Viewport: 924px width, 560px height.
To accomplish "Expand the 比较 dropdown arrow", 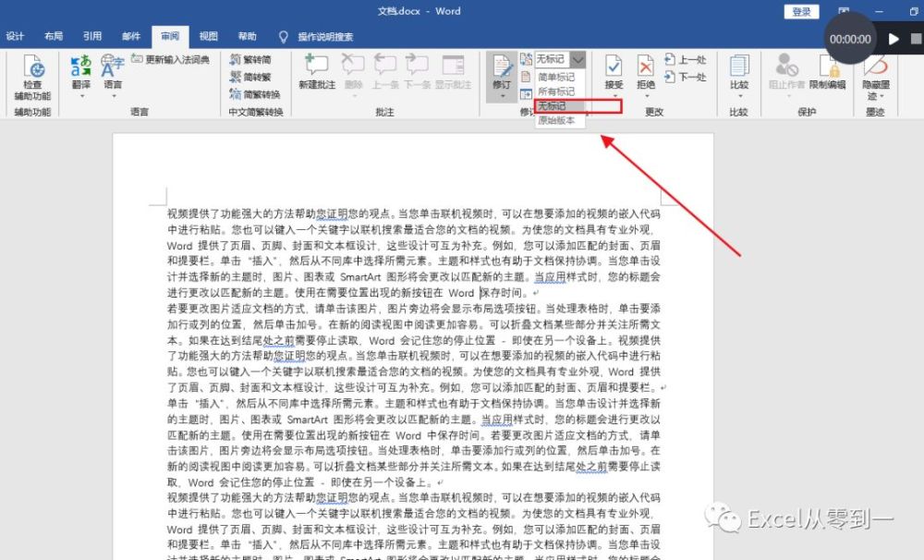I will [739, 95].
